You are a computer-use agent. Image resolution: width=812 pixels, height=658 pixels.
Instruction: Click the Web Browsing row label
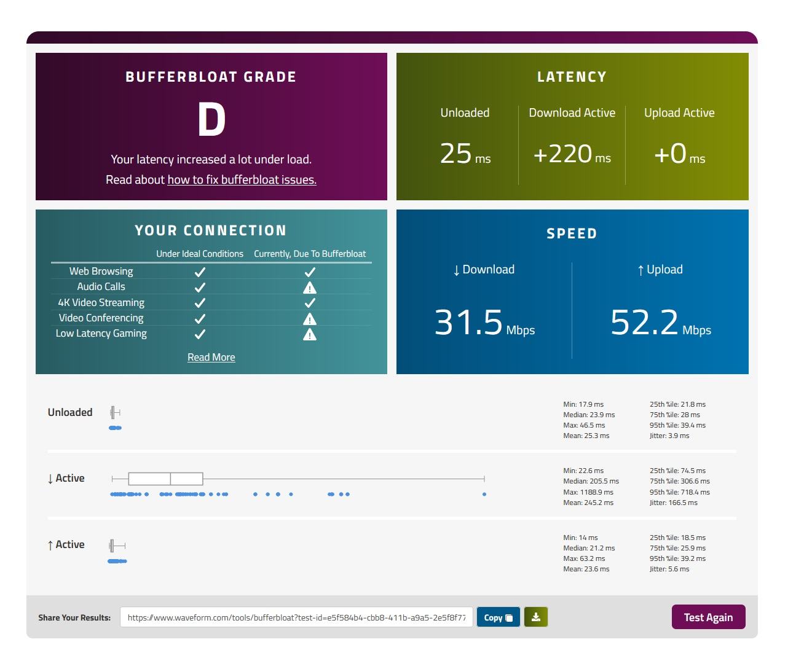click(x=101, y=271)
